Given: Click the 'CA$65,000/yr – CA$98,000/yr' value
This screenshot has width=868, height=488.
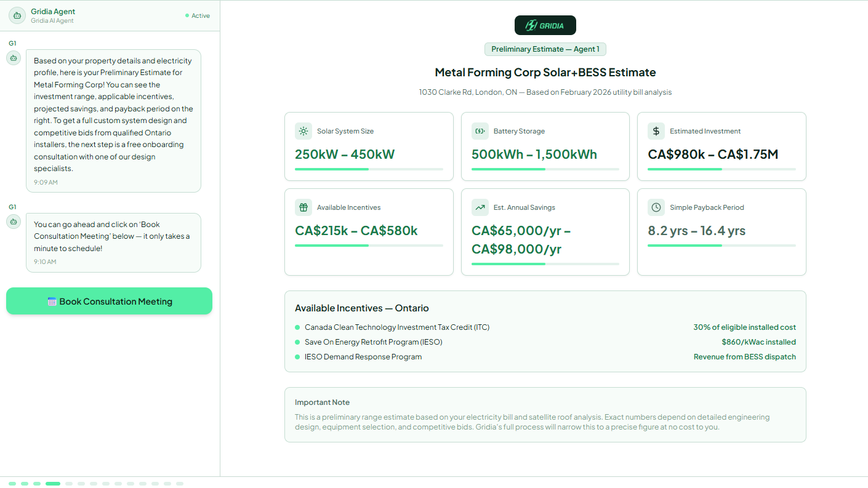Looking at the screenshot, I should click(x=521, y=240).
